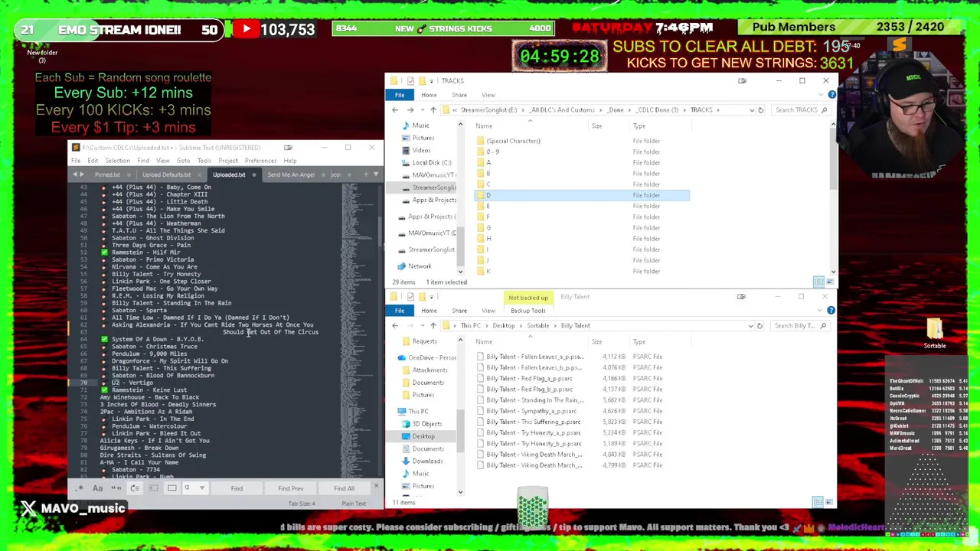Screen dimensions: 980x551
Task: Open Help icon in TRACKS window
Action: pyautogui.click(x=832, y=95)
